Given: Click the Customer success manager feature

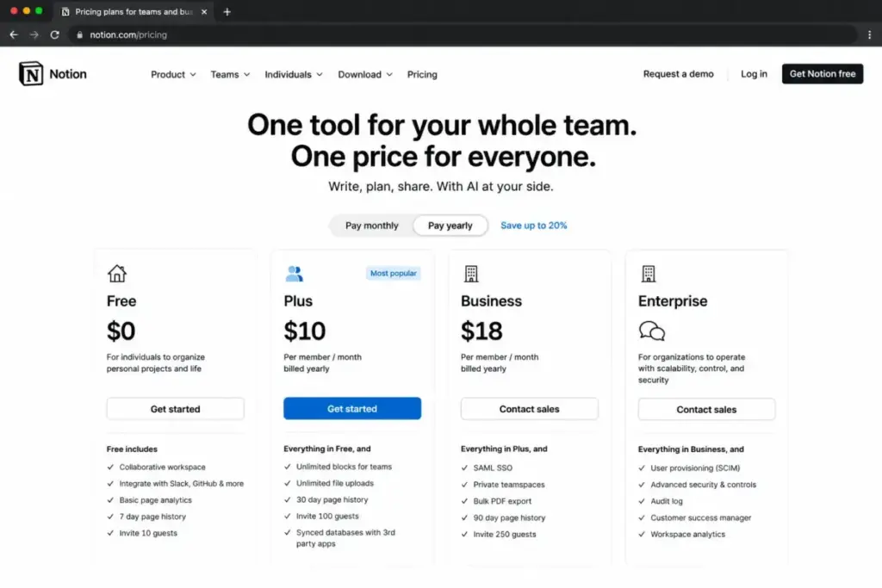Looking at the screenshot, I should tap(700, 517).
